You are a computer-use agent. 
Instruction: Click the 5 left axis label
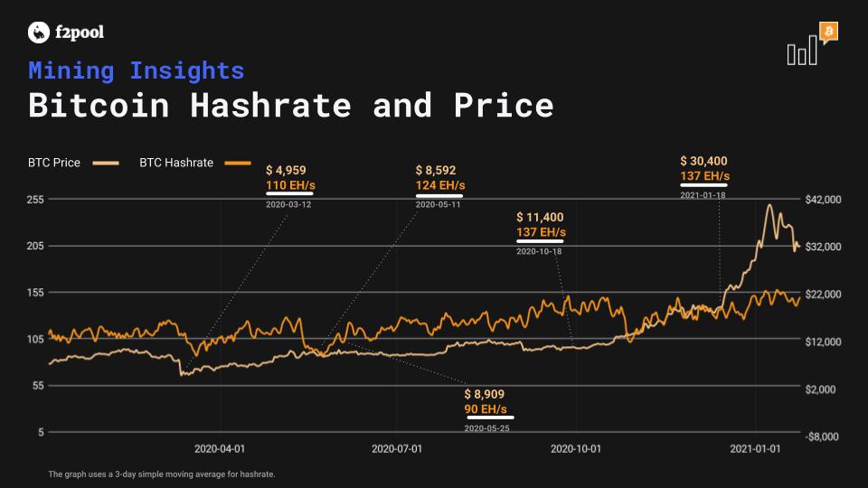pos(41,432)
